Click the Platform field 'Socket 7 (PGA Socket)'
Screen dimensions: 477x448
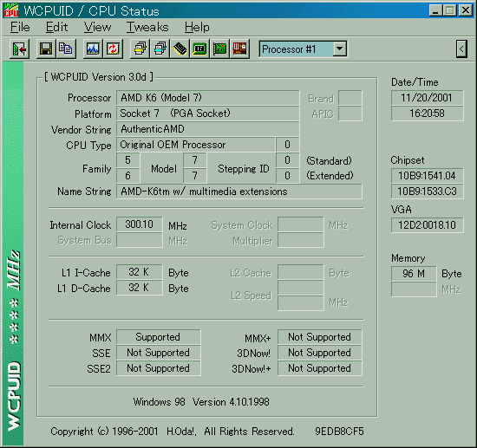pos(208,114)
